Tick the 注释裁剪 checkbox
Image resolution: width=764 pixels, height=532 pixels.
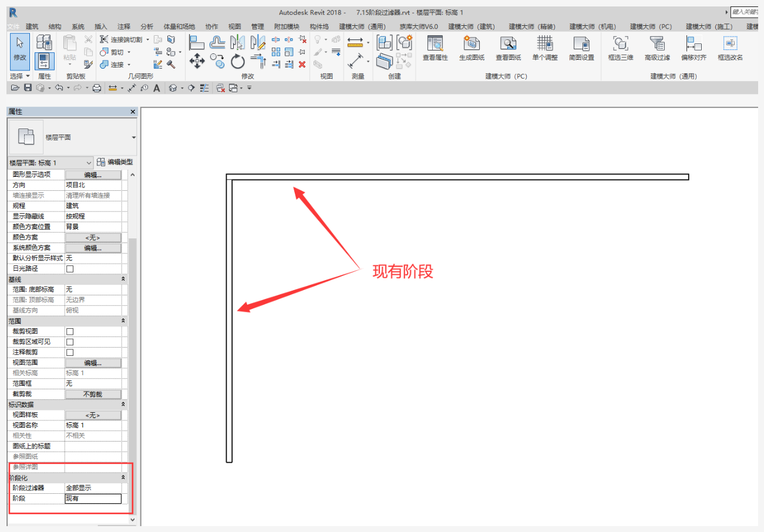point(70,352)
